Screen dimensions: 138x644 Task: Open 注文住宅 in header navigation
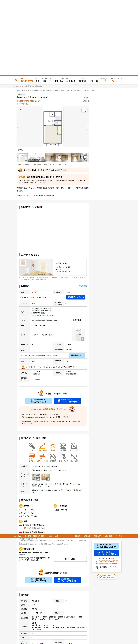[72, 81]
